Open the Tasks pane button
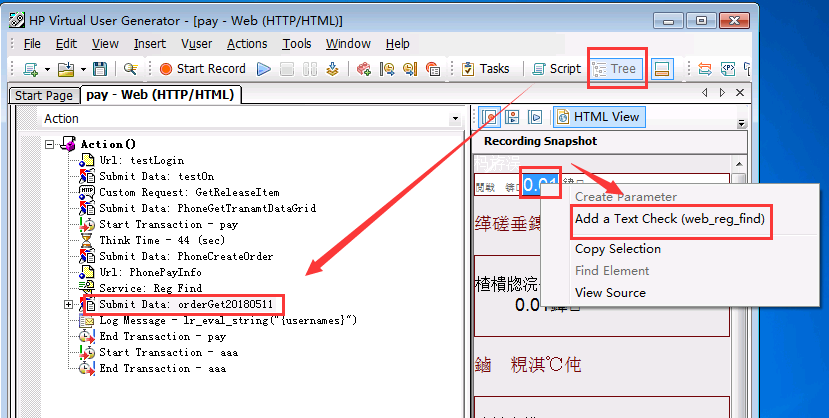 click(485, 69)
